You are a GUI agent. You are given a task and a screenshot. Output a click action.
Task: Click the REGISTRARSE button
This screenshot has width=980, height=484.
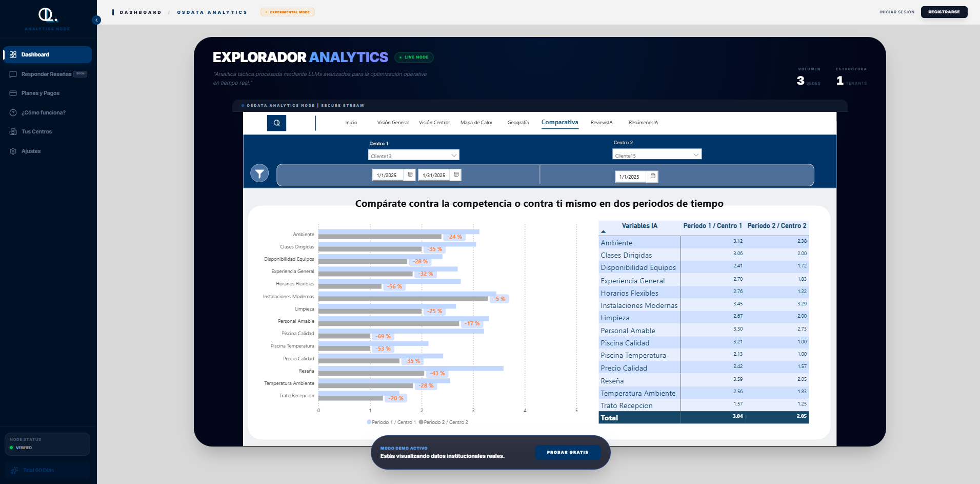(x=944, y=11)
